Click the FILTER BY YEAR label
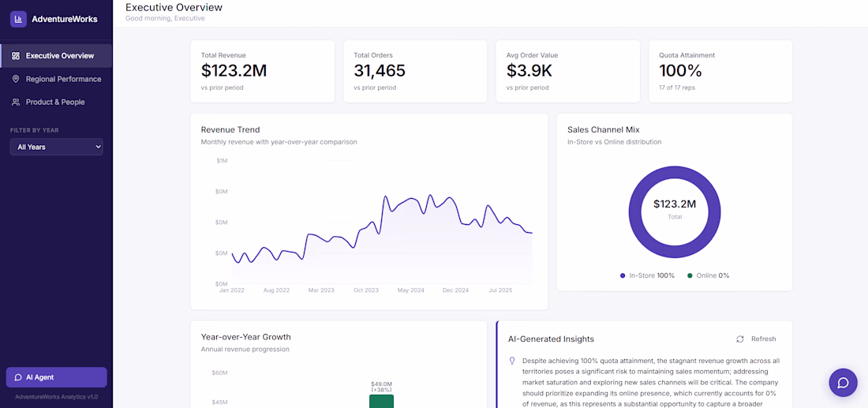The image size is (868, 408). 34,131
